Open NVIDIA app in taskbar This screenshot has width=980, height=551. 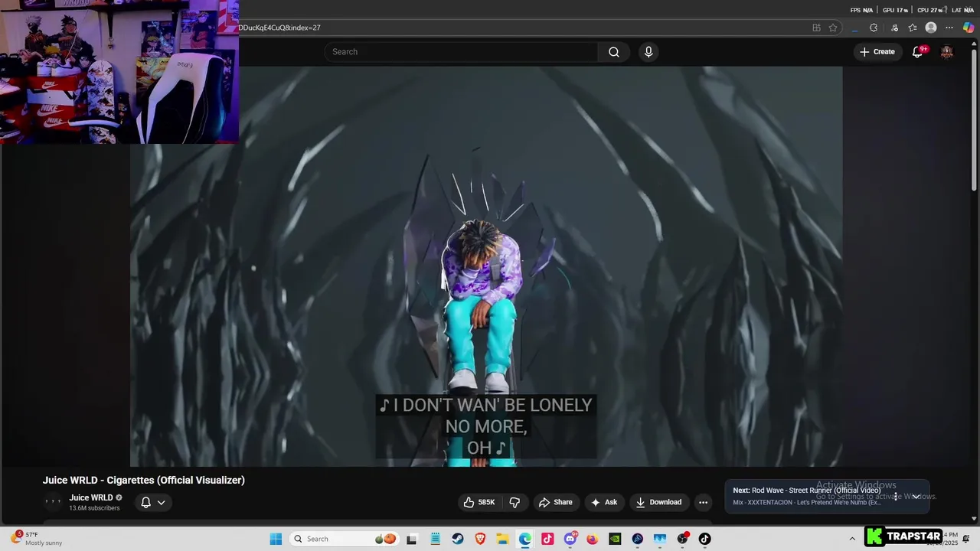[x=615, y=539]
